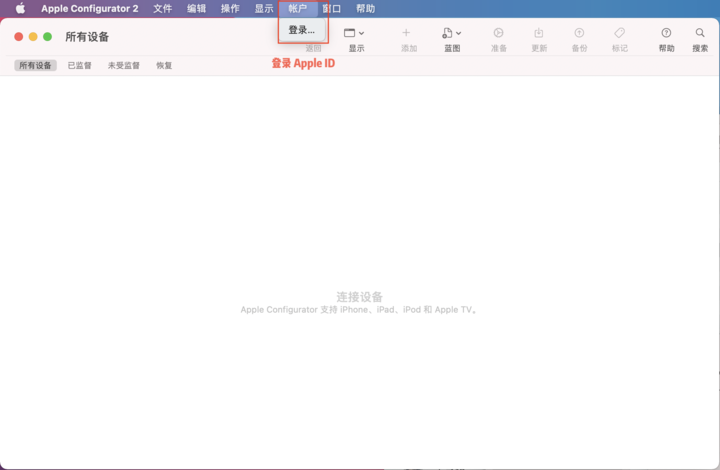Screen dimensions: 720x470
Task: Click the 帮助 question mark icon
Action: point(666,33)
